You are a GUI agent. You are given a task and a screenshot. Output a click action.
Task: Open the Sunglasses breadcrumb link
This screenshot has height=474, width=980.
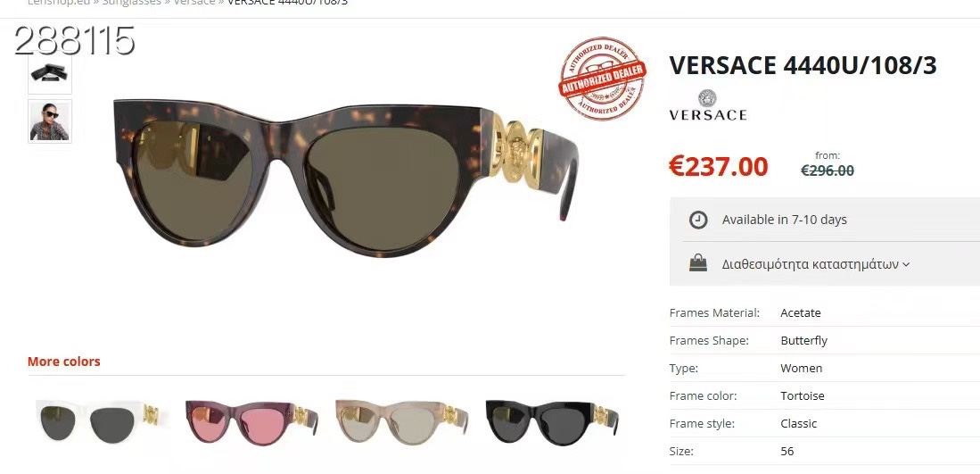[x=132, y=3]
